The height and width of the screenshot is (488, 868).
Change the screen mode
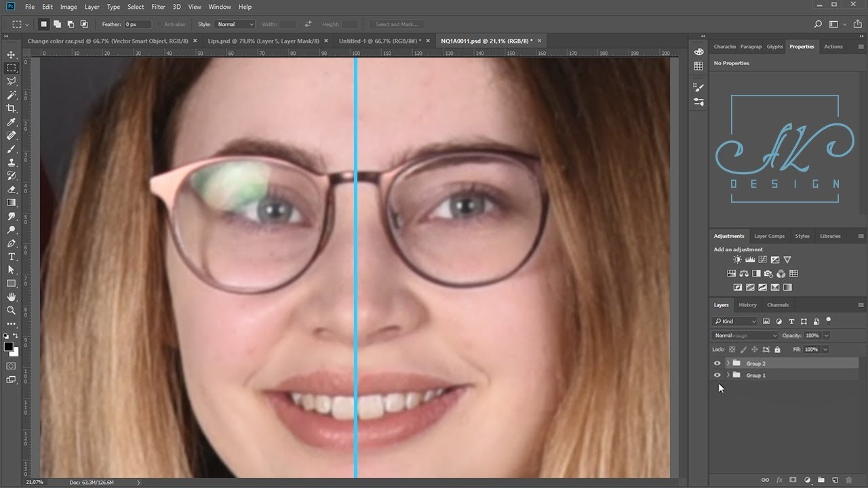11,380
